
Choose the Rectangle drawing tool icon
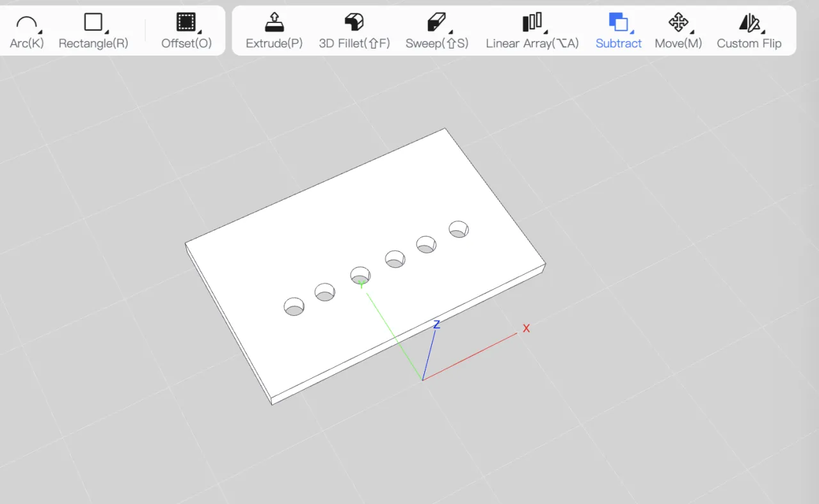93,22
